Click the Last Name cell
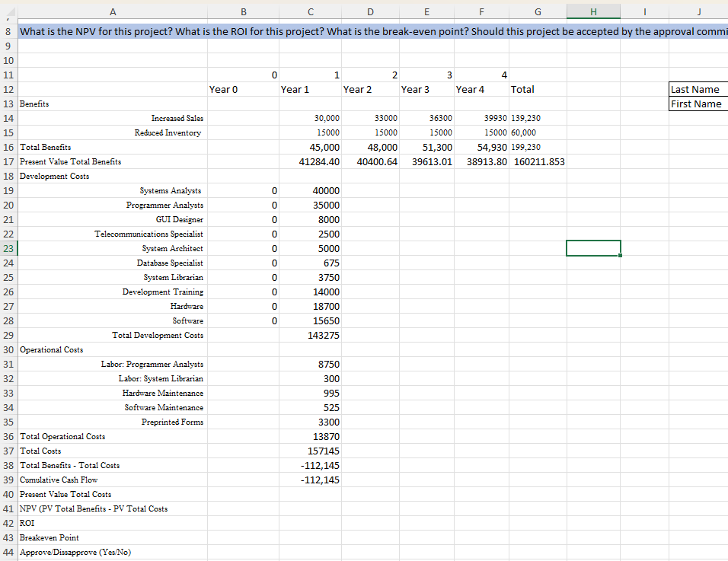Viewport: 728px width, 561px height. pos(698,89)
